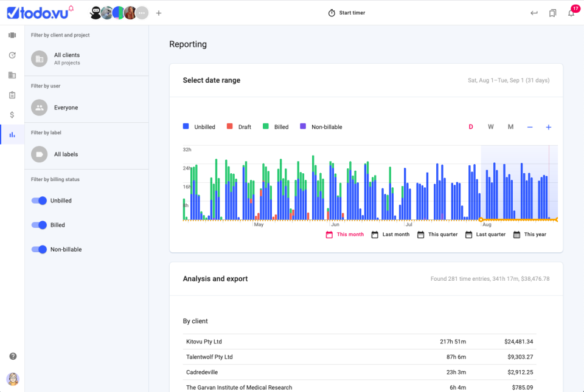Switch chart to weekly W view

point(490,127)
